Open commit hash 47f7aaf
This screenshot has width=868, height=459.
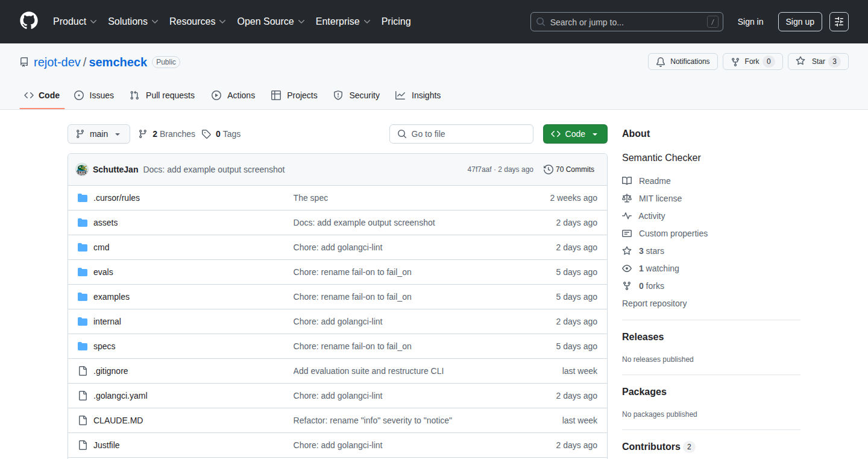pyautogui.click(x=479, y=169)
